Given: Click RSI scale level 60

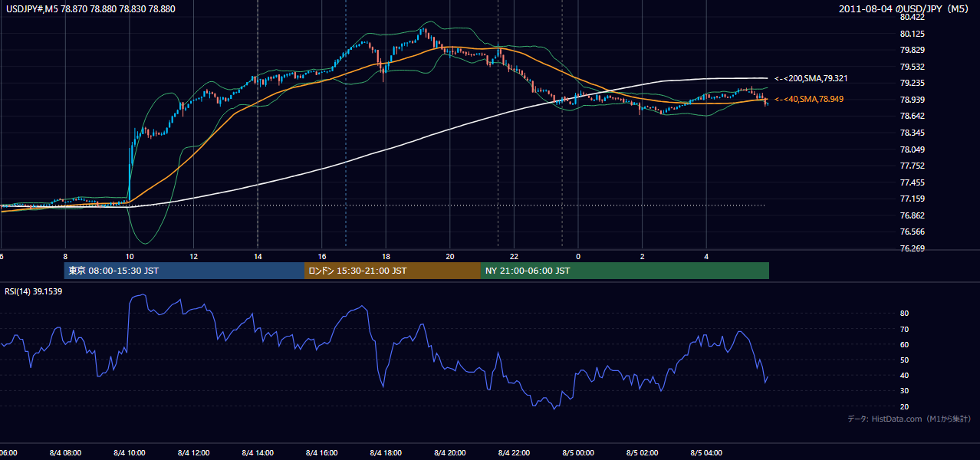Looking at the screenshot, I should [x=905, y=344].
